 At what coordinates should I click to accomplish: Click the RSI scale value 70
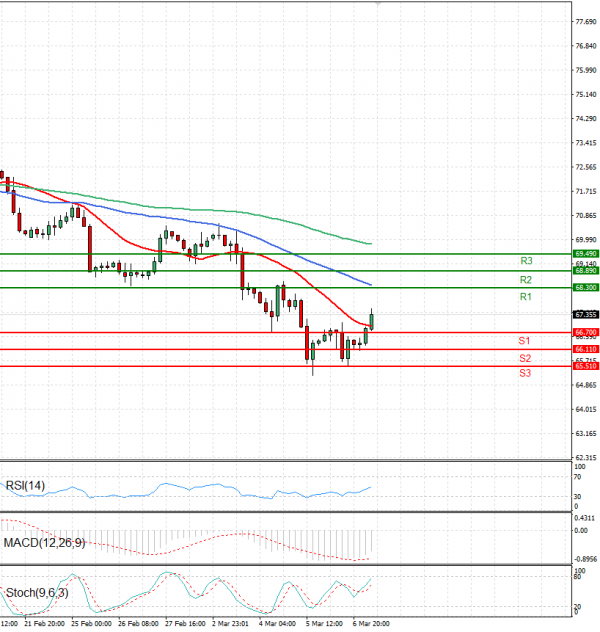577,477
